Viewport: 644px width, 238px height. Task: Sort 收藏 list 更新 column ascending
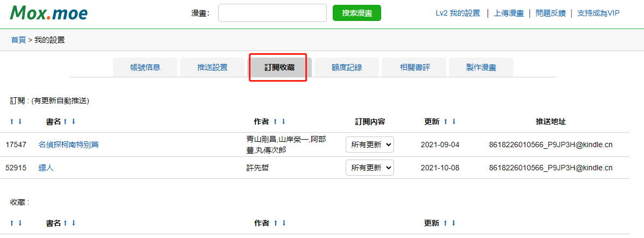click(x=446, y=223)
